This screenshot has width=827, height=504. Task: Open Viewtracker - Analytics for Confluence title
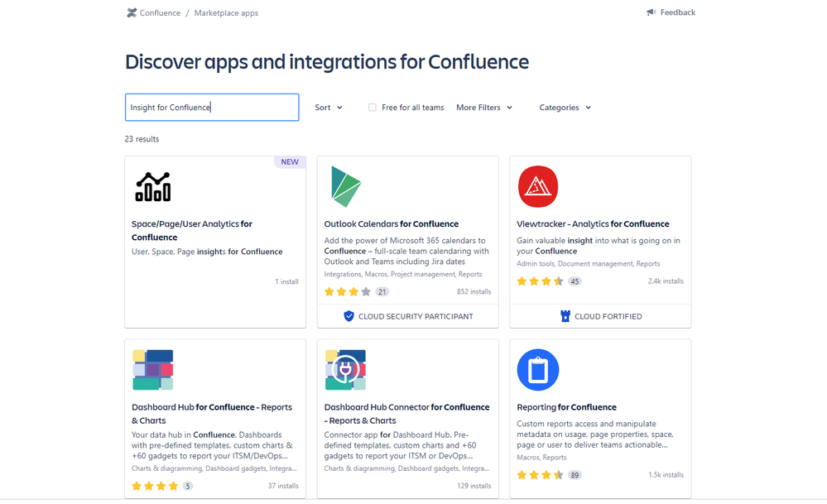(x=593, y=224)
